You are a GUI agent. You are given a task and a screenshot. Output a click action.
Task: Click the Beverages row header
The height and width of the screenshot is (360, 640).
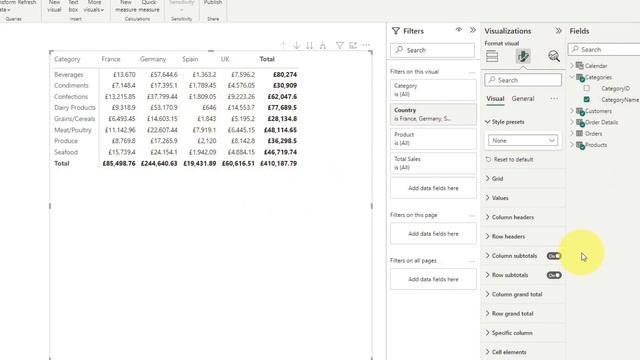[x=69, y=75]
